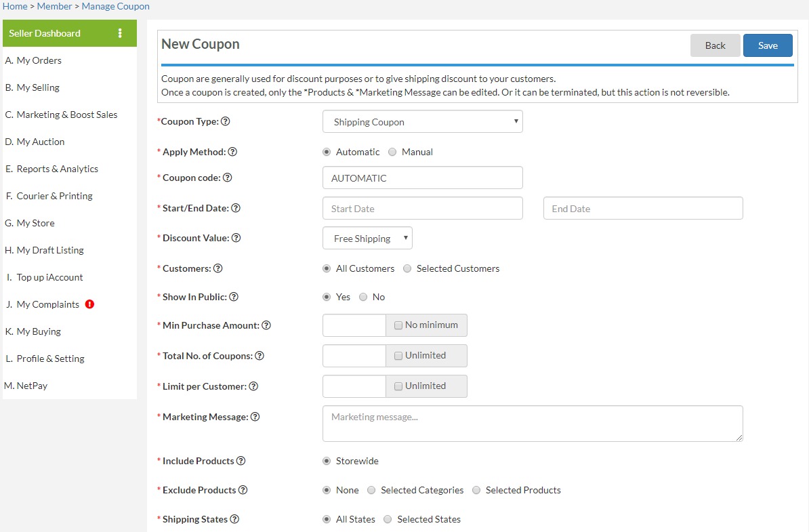Click the Shipping States help icon
This screenshot has width=809, height=532.
pos(234,519)
